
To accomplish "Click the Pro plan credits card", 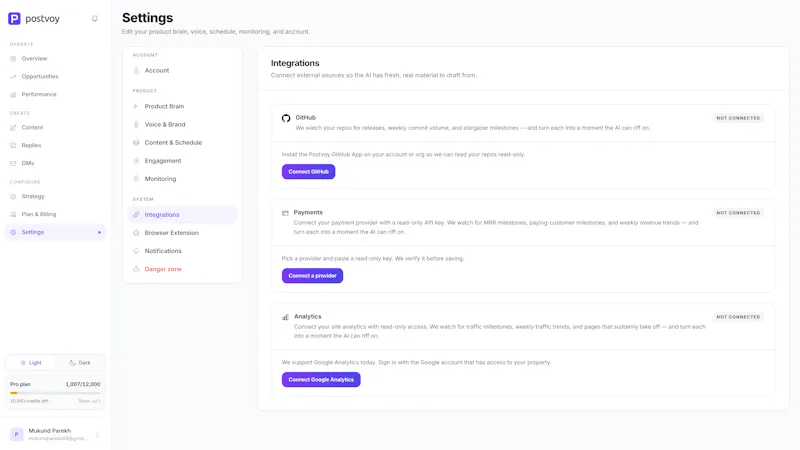I will click(55, 393).
